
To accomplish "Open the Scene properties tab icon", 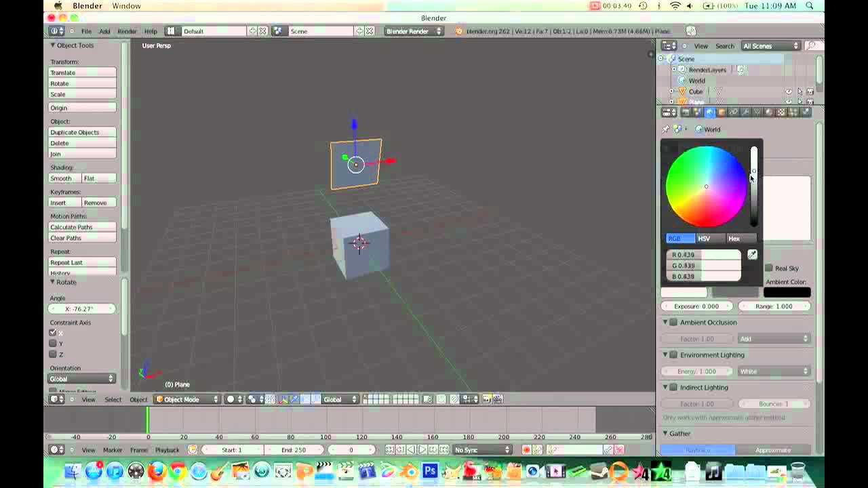I will click(x=697, y=113).
